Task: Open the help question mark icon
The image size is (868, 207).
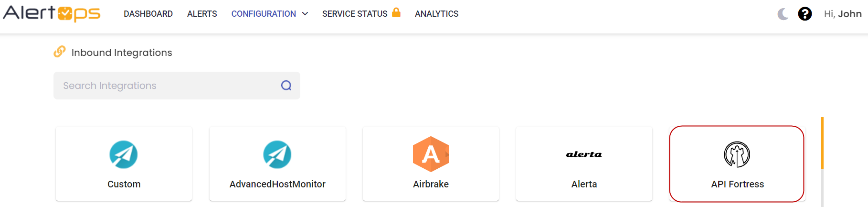Action: click(805, 14)
